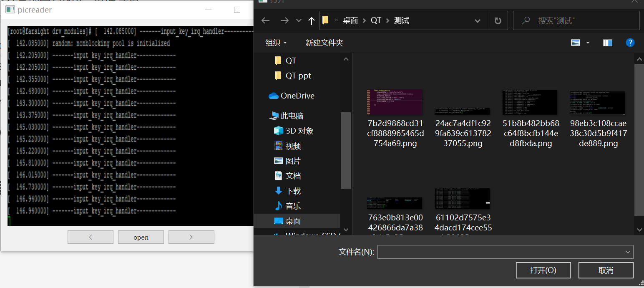644x288 pixels.
Task: Open the blue help icon
Action: tap(630, 43)
